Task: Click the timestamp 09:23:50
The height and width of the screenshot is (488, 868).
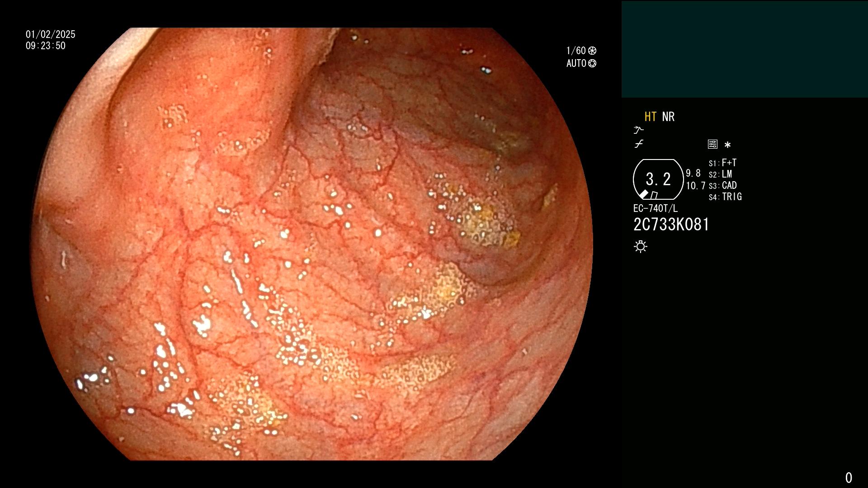Action: point(46,46)
